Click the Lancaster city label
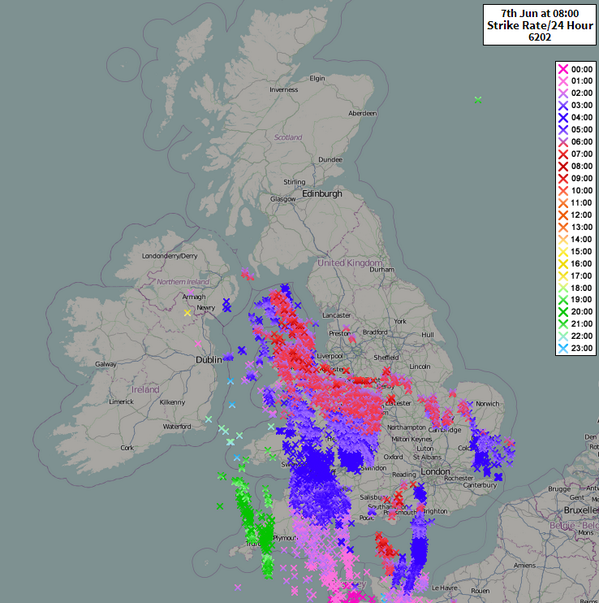This screenshot has width=599, height=603. pyautogui.click(x=337, y=315)
